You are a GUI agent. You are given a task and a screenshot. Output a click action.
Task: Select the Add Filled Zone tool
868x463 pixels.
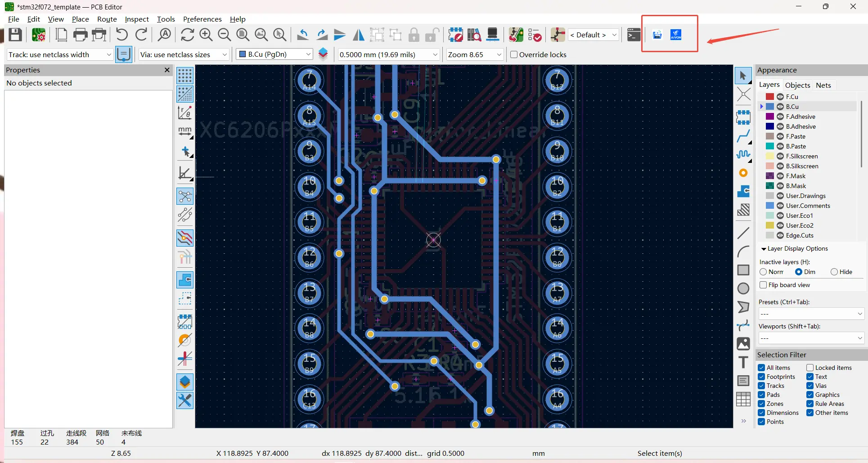[743, 191]
